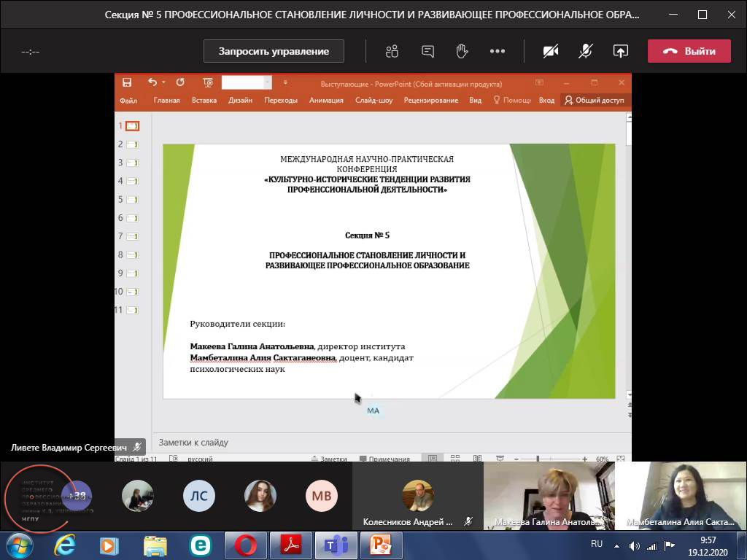747x560 pixels.
Task: Select the ЛС participant avatar
Action: 199,496
